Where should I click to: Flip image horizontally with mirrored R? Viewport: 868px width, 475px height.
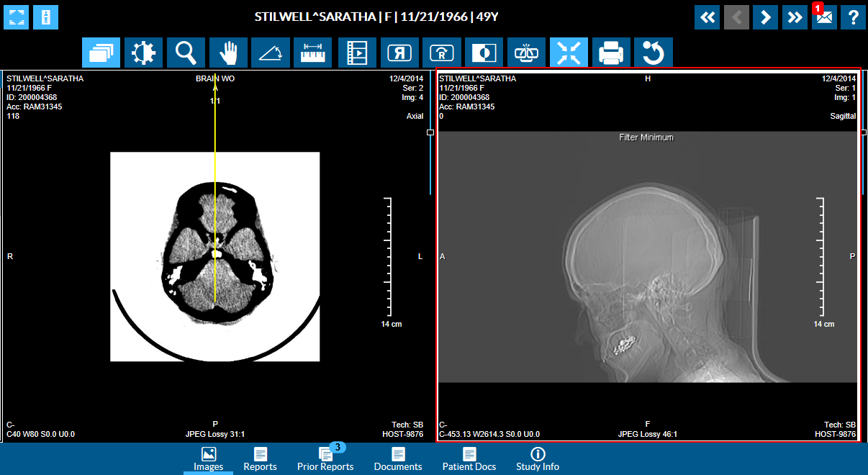coord(399,53)
